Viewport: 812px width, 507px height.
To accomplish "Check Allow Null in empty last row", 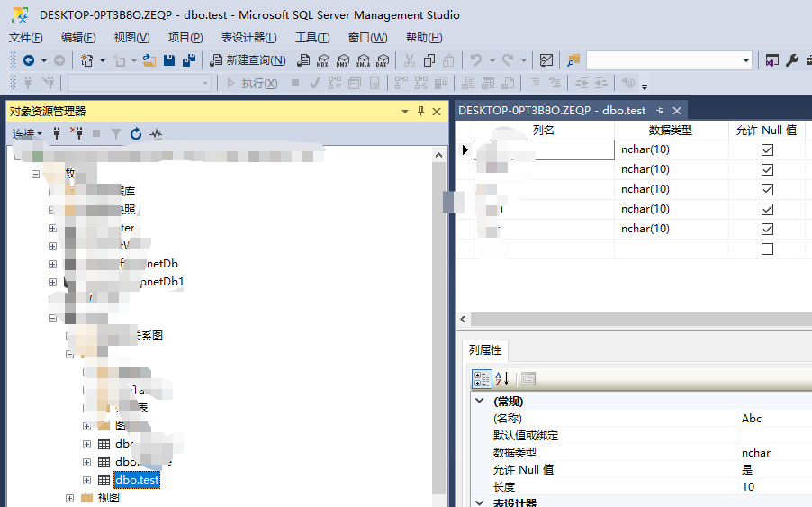I will [x=767, y=249].
